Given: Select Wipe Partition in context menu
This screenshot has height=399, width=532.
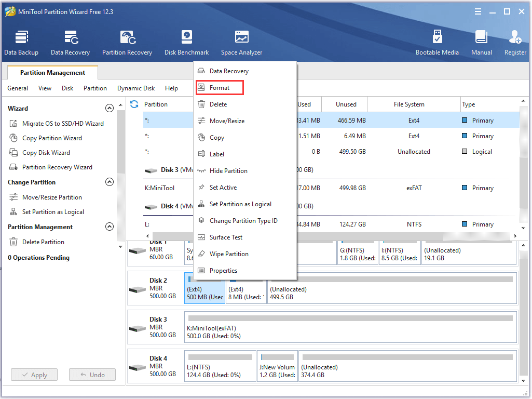Looking at the screenshot, I should (229, 254).
